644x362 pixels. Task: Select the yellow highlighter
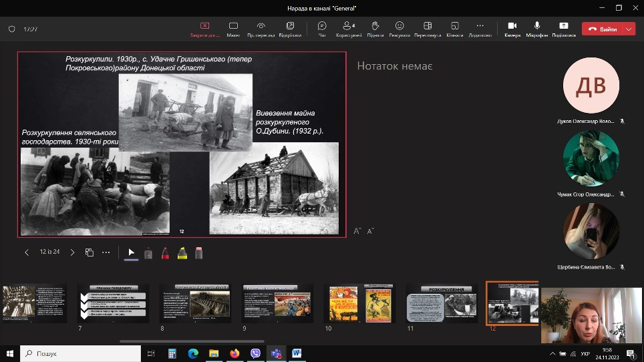[x=182, y=253]
